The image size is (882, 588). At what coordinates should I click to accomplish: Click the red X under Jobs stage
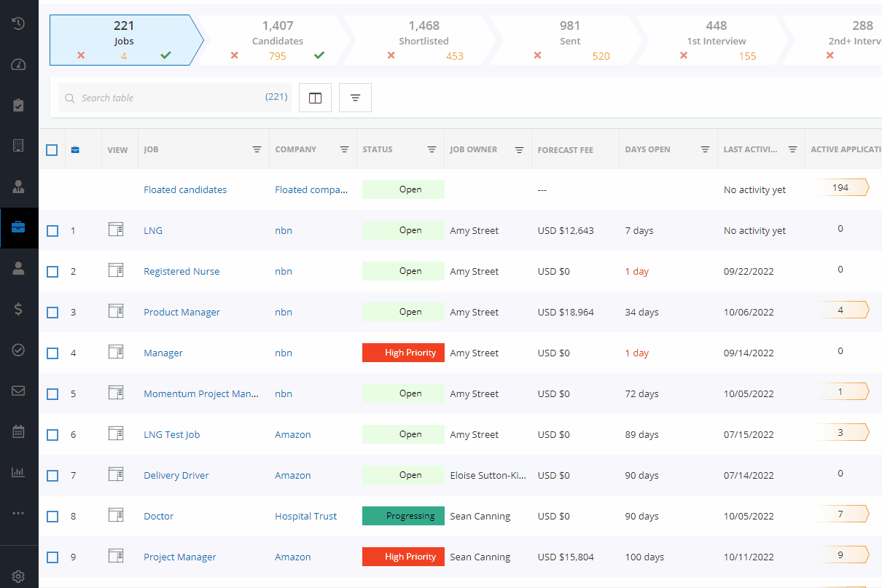pyautogui.click(x=81, y=55)
